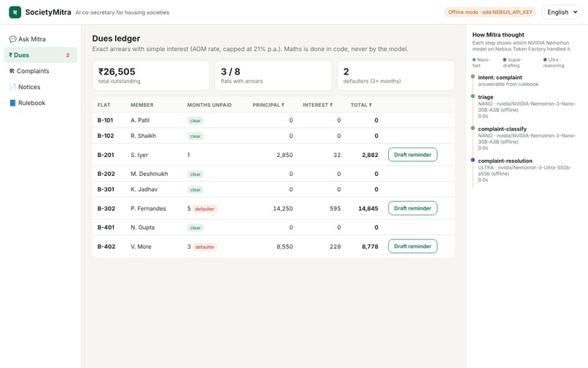Go to Complaints section
Image resolution: width=588 pixels, height=368 pixels.
[x=41, y=71]
